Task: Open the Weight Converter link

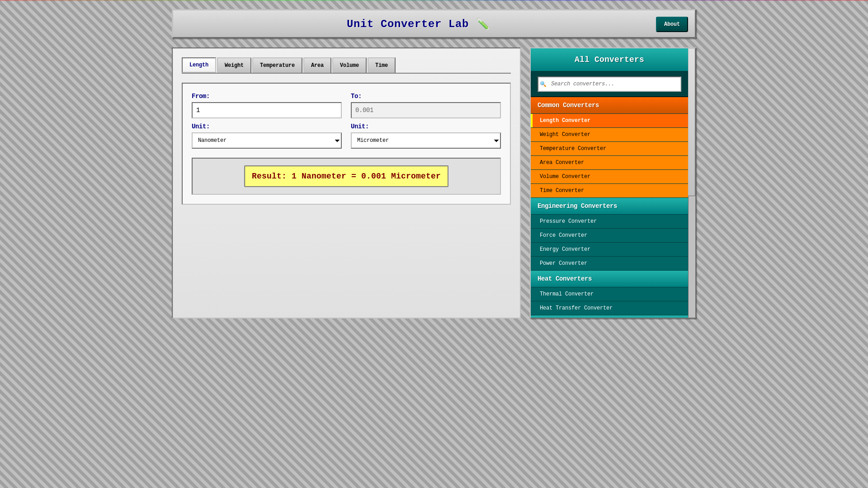Action: coord(609,135)
